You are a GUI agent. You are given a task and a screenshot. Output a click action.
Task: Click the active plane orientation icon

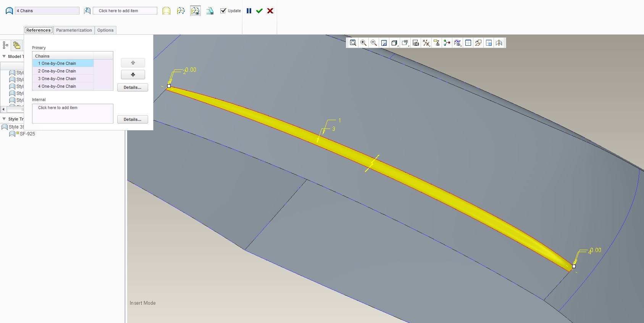[468, 43]
